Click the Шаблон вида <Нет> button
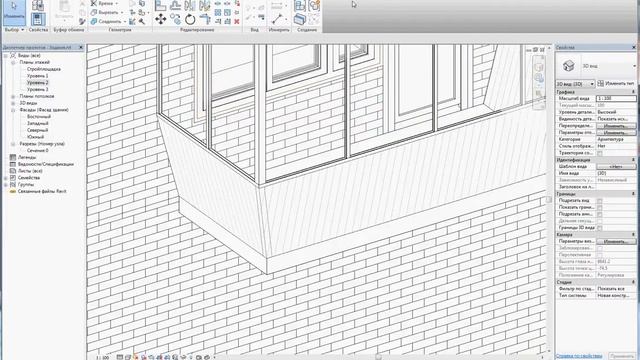This screenshot has width=640, height=360. [x=616, y=167]
